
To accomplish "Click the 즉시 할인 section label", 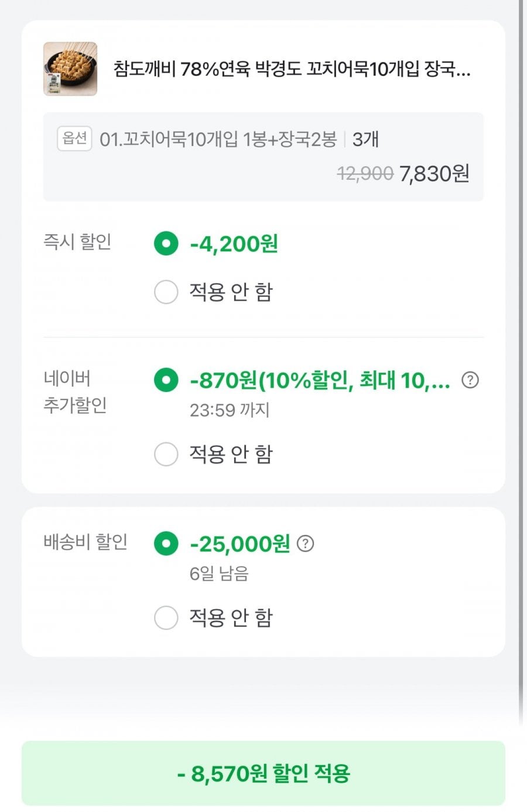I will [77, 241].
